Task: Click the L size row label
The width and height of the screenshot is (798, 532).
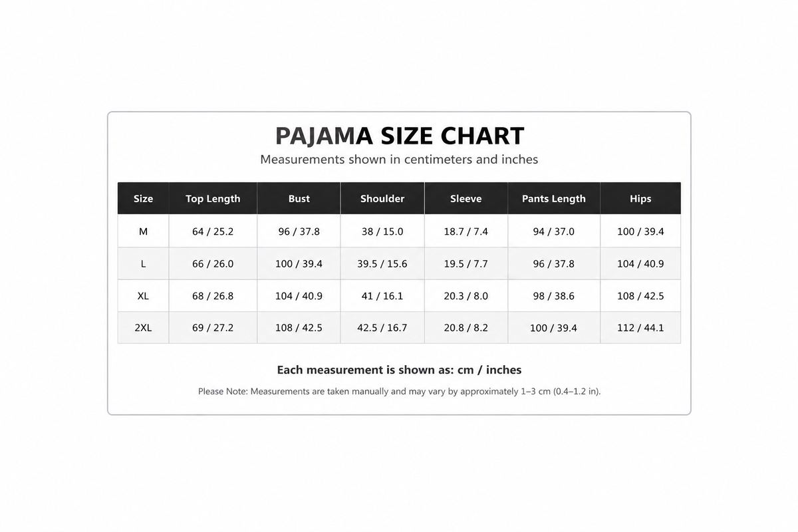Action: tap(143, 263)
